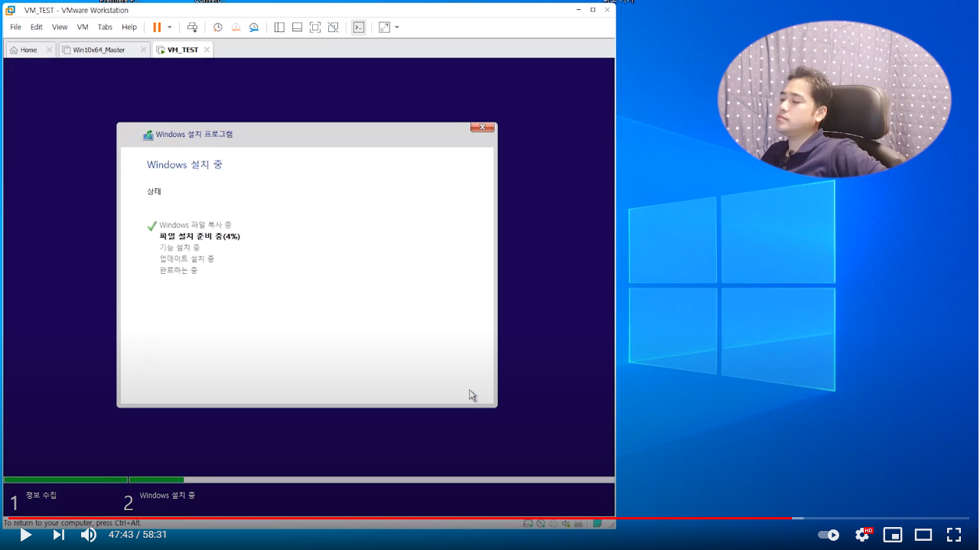Take a VM snapshot with the clock icon

pyautogui.click(x=218, y=28)
